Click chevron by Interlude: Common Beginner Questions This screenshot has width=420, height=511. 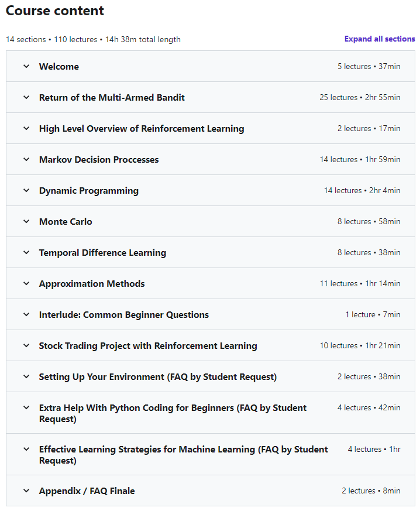pos(26,315)
